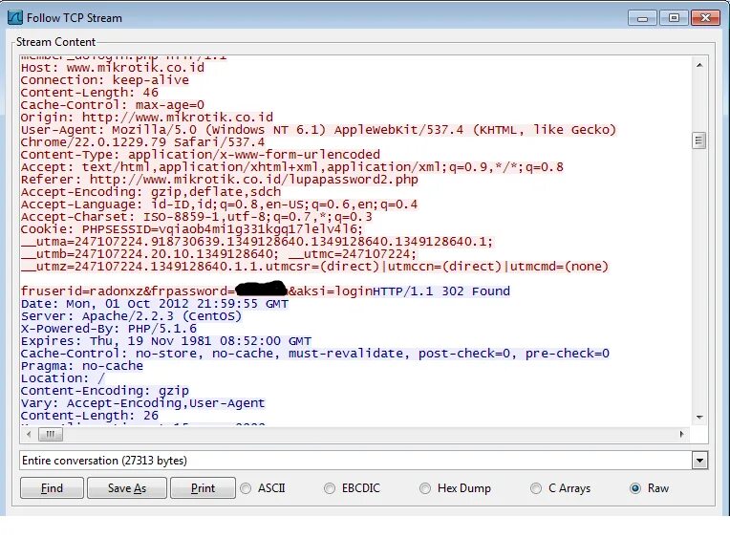Click the Content-Encoding: gzip line
Image resolution: width=730 pixels, height=560 pixels.
click(x=105, y=391)
